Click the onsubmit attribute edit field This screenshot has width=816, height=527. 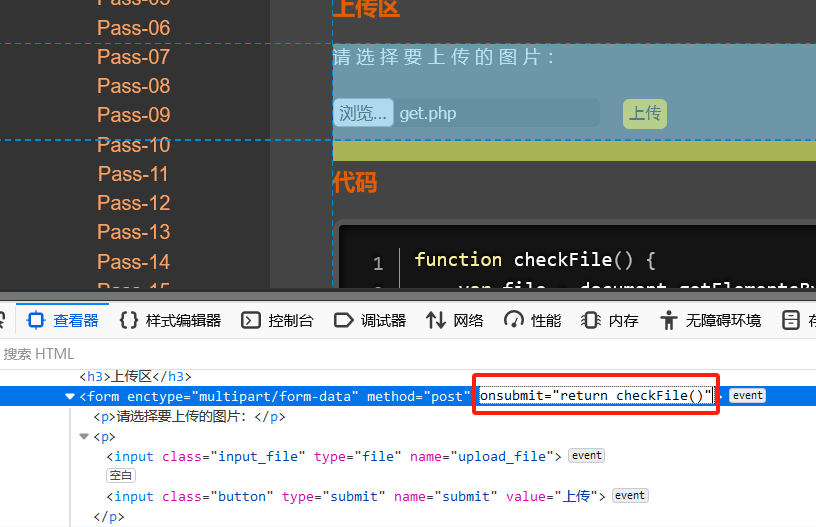pos(596,396)
